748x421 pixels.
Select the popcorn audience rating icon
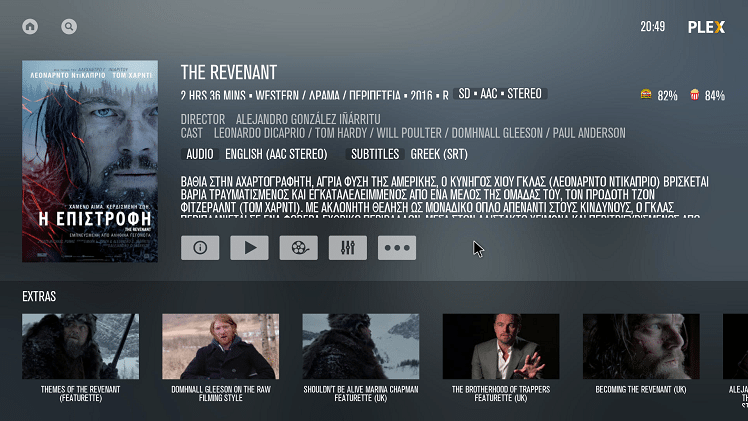pos(695,94)
